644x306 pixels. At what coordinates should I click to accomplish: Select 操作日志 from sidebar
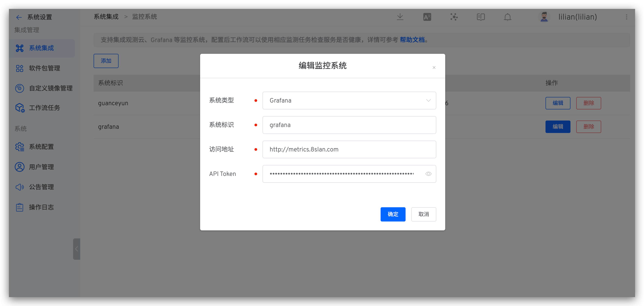tap(41, 207)
